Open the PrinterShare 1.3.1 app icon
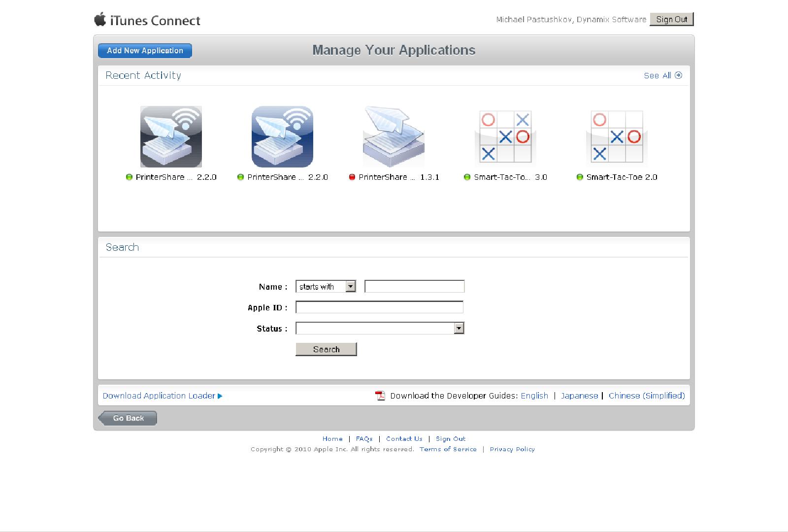The width and height of the screenshot is (788, 532). [x=394, y=136]
